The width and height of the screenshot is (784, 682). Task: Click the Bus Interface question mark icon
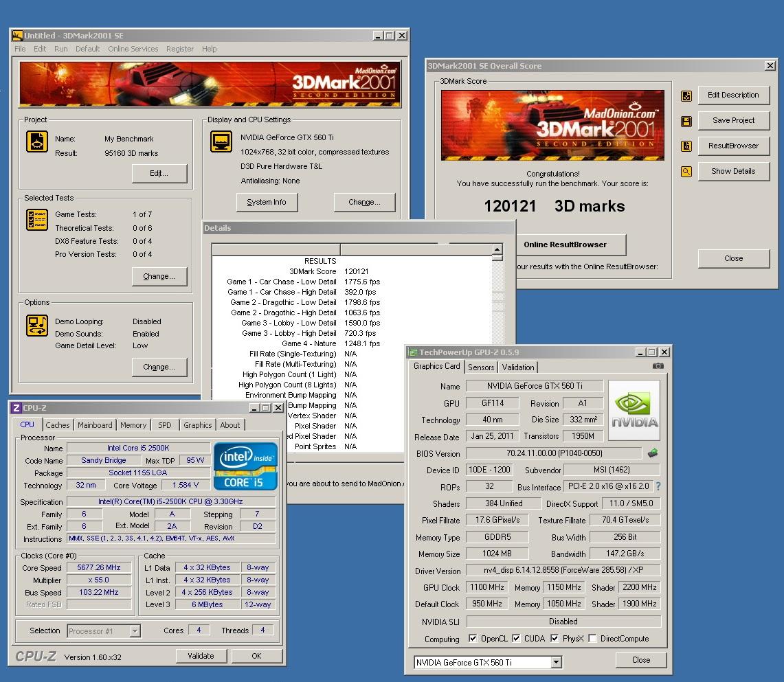(x=658, y=486)
